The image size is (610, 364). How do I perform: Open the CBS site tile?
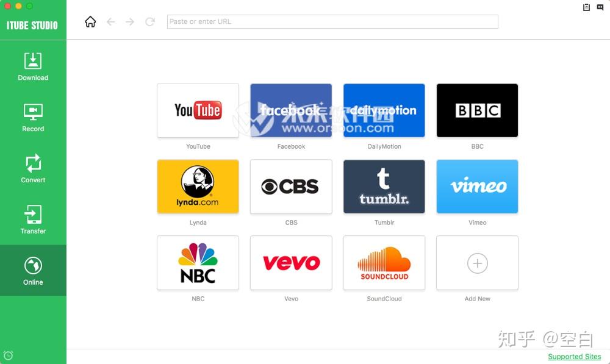click(291, 187)
